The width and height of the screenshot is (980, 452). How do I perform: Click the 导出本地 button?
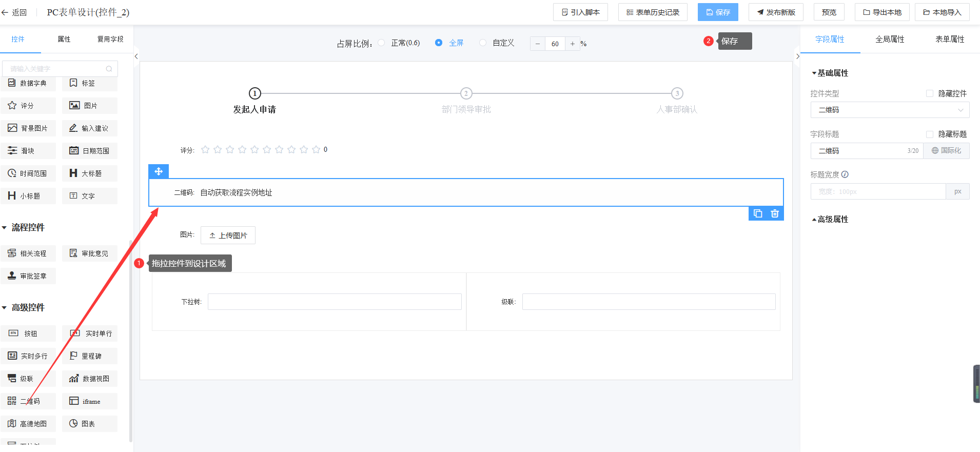(882, 12)
